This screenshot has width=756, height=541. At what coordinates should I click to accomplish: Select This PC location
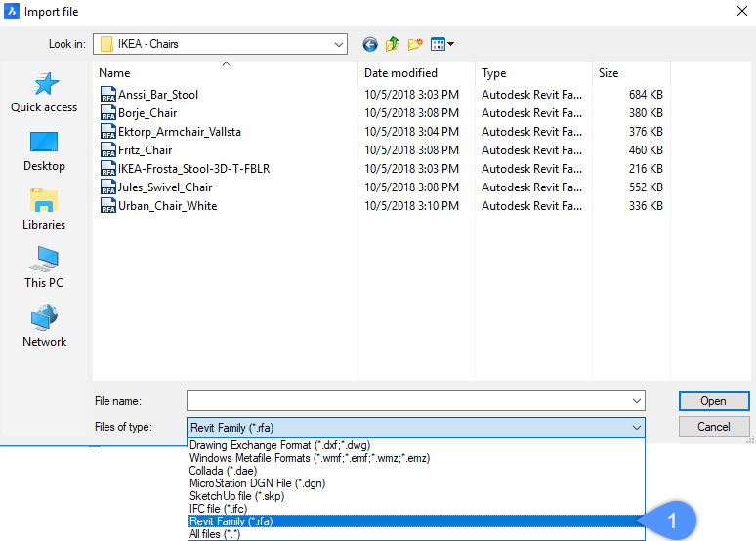coord(44,269)
